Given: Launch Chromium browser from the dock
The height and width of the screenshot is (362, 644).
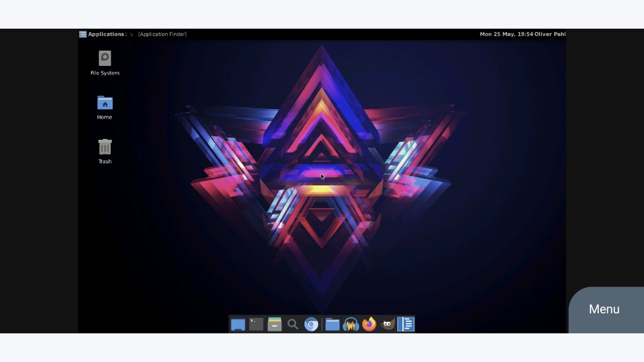Looking at the screenshot, I should point(311,325).
